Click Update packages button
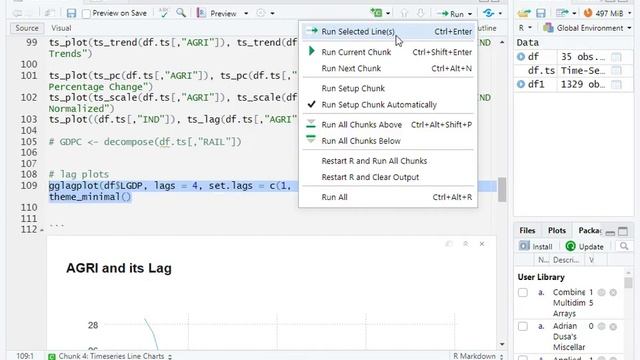This screenshot has width=640, height=360. (x=584, y=246)
